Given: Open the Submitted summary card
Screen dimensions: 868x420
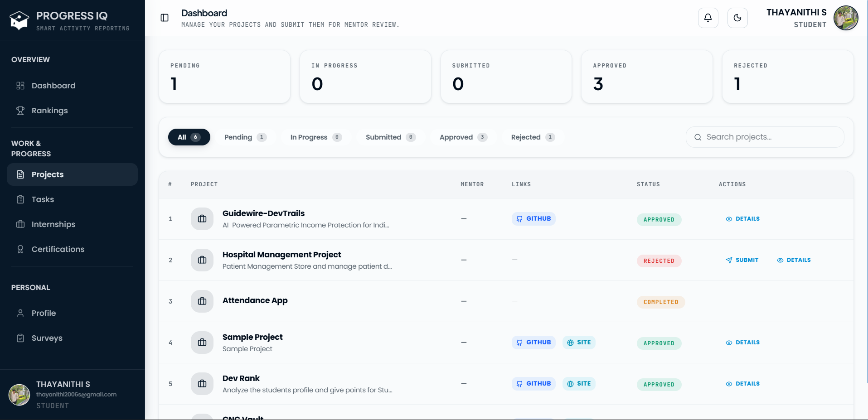Looking at the screenshot, I should tap(506, 77).
